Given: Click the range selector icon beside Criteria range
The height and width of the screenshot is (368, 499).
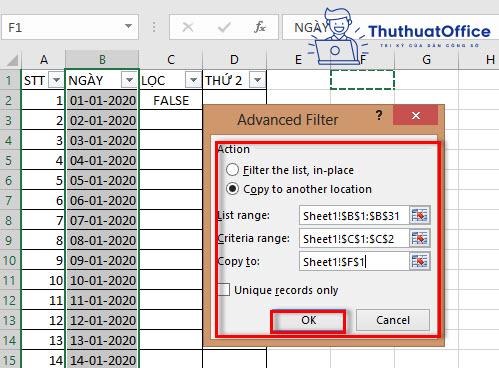Looking at the screenshot, I should 420,238.
